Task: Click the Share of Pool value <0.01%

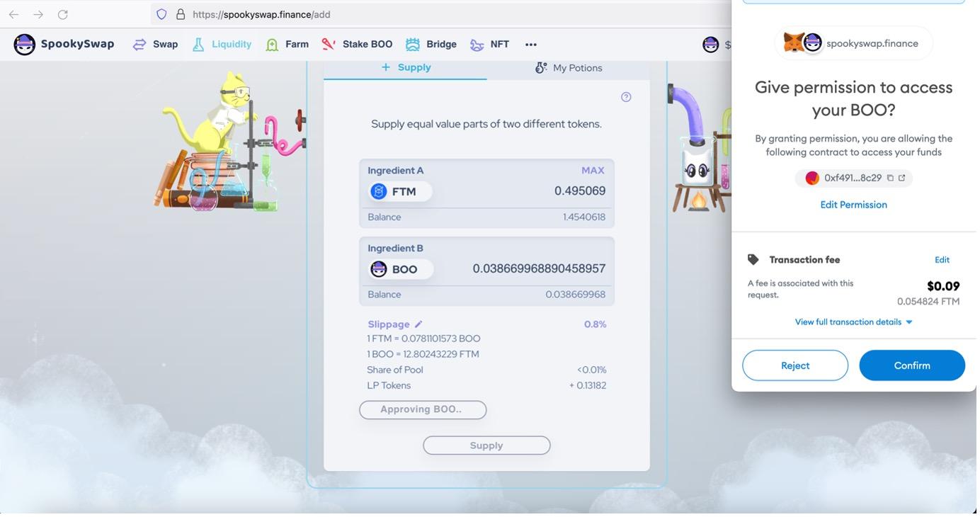Action: pos(592,370)
